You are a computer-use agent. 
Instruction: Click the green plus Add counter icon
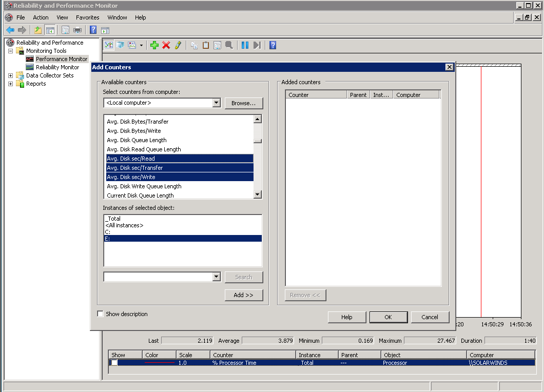pyautogui.click(x=154, y=45)
